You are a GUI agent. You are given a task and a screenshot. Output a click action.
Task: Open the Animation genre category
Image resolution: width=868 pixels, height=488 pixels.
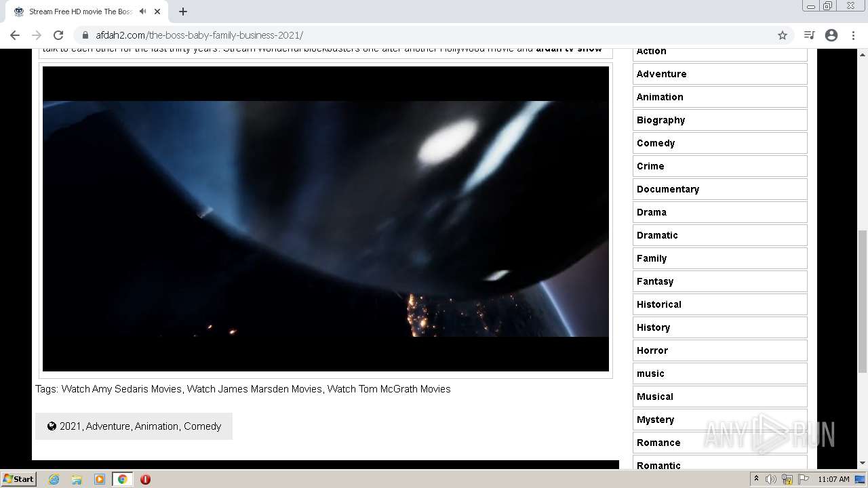pyautogui.click(x=719, y=97)
